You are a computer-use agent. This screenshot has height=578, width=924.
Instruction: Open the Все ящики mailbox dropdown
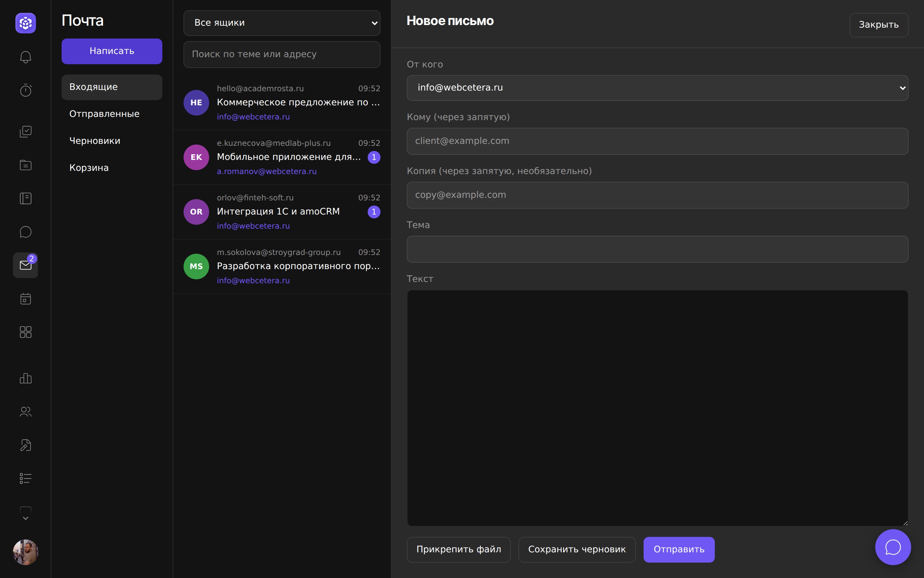(x=282, y=23)
